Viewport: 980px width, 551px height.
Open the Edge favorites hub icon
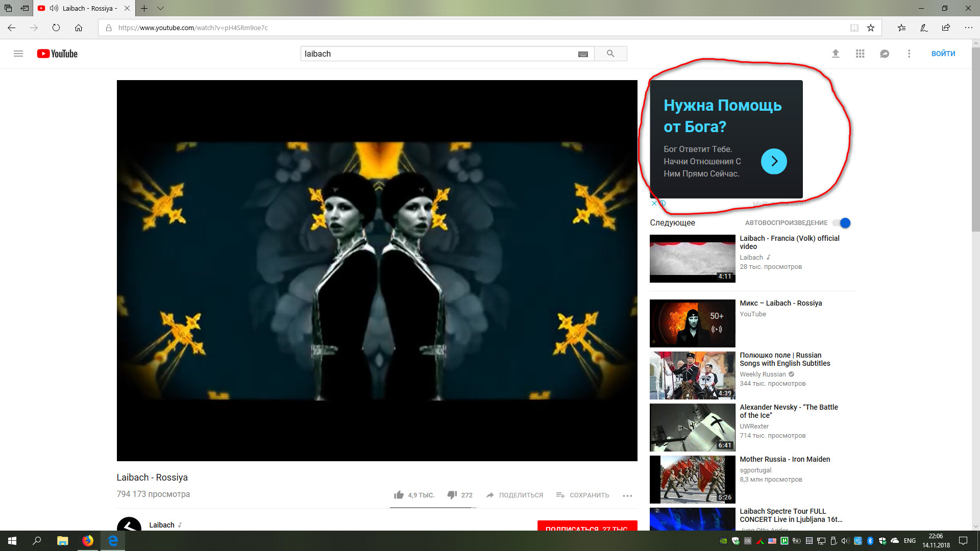click(x=901, y=28)
